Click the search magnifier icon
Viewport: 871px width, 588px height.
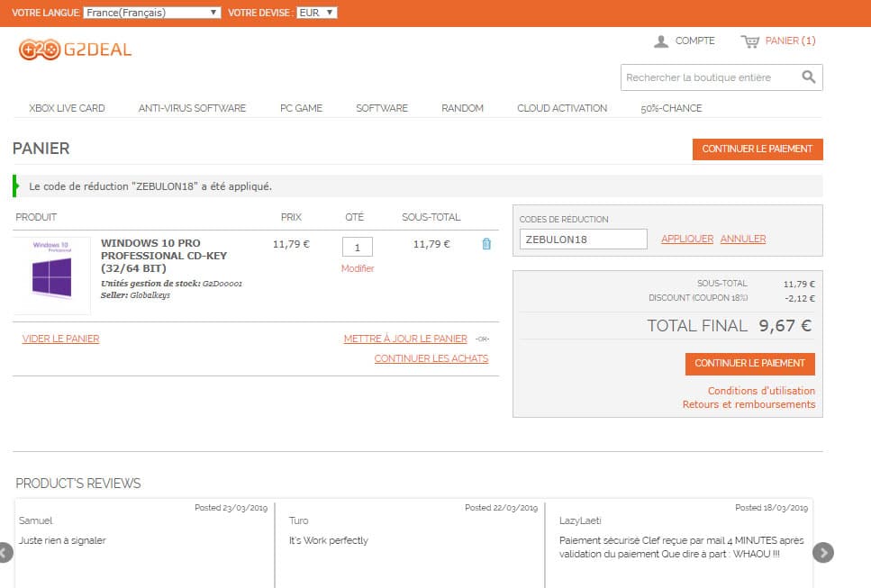809,77
